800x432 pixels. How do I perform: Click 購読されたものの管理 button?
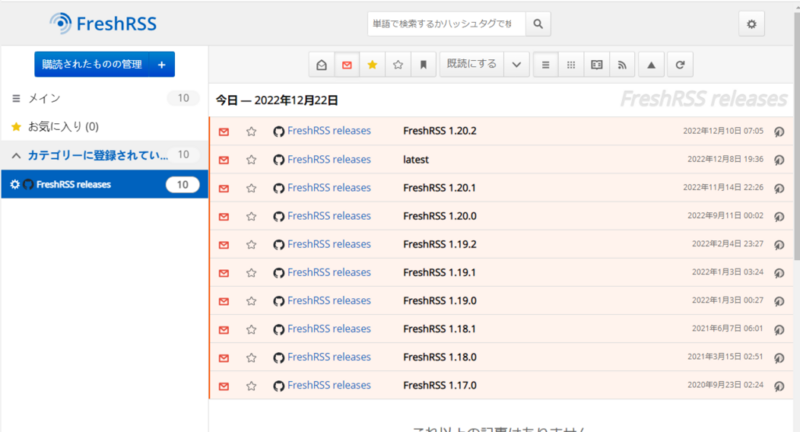pos(92,64)
